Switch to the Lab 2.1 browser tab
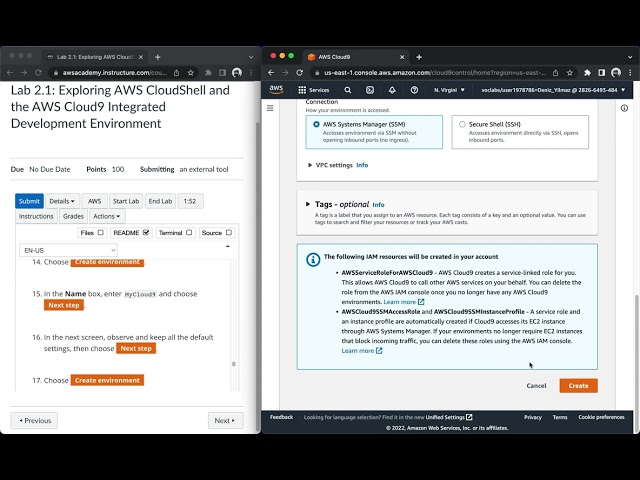Screen dimensions: 640x480 pos(95,57)
